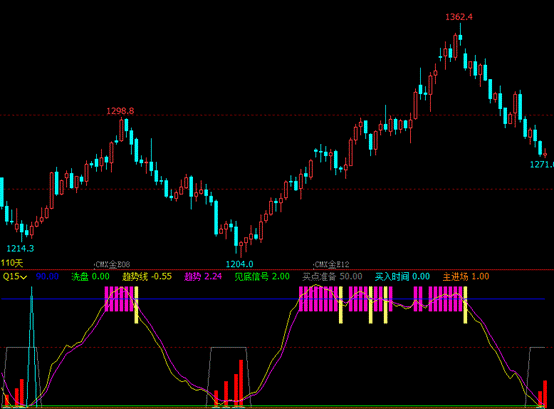
Task: Click the 洗盘 0.00 indicator label
Action: [x=90, y=277]
